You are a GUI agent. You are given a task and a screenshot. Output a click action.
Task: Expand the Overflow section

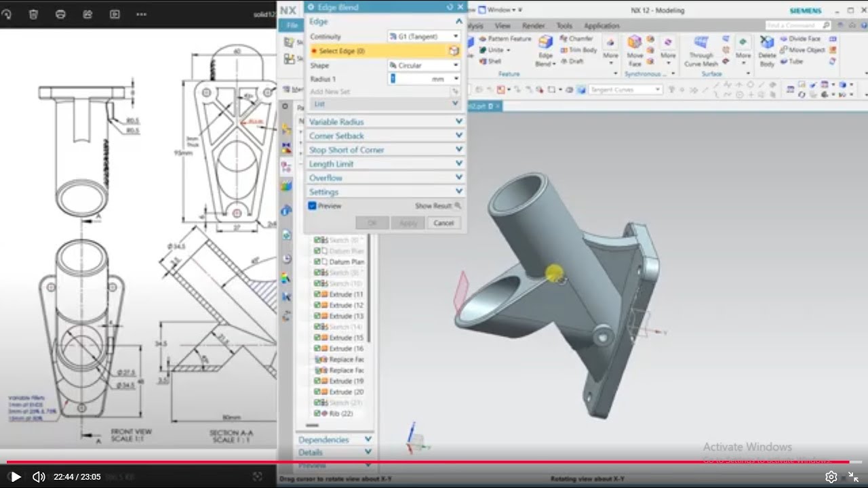tap(385, 178)
